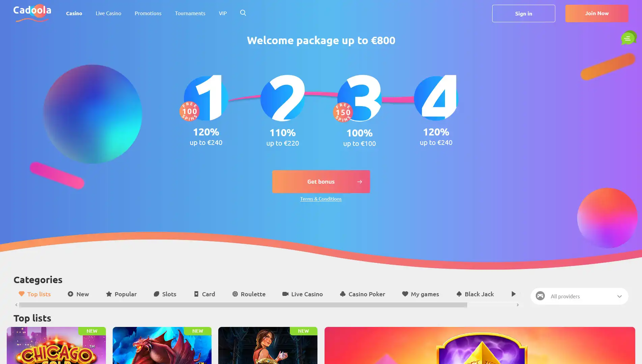Select the Roulette category

coord(249,294)
